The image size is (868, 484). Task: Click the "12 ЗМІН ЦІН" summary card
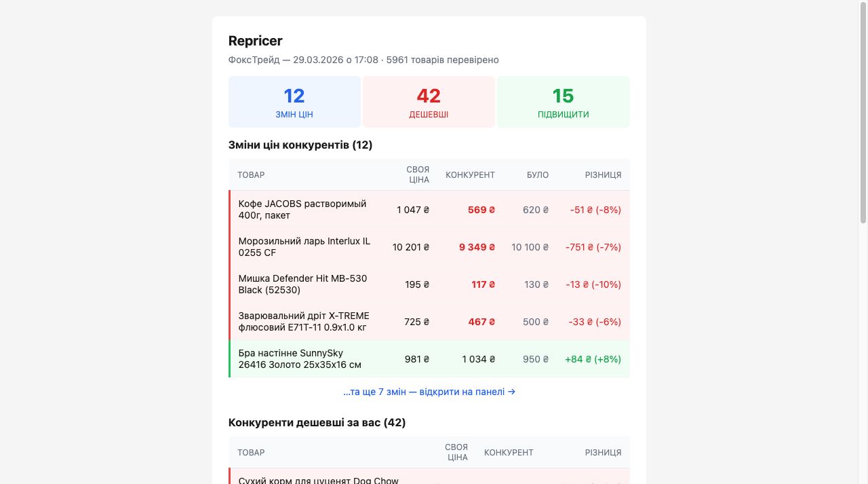294,101
